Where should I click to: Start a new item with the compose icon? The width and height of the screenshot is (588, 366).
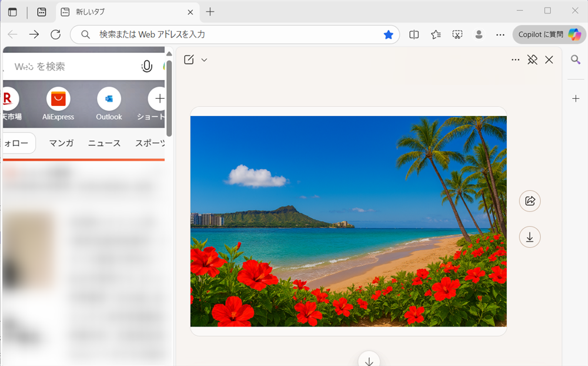tap(189, 59)
